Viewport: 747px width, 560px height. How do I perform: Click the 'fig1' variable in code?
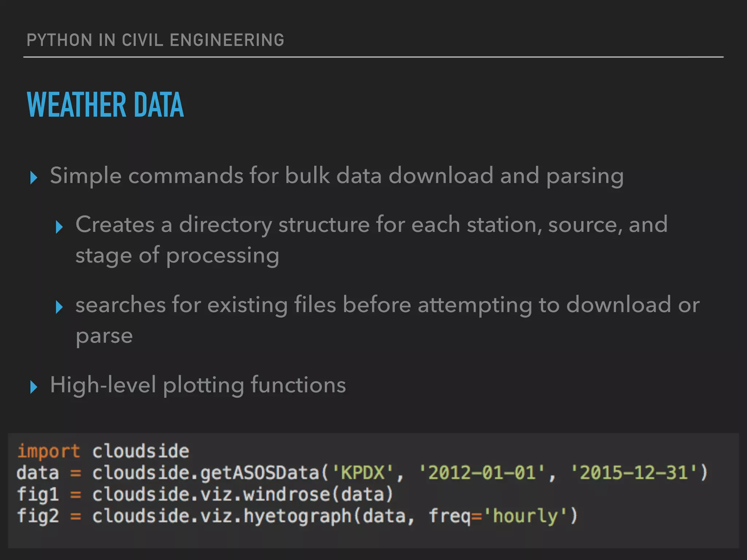tap(38, 494)
